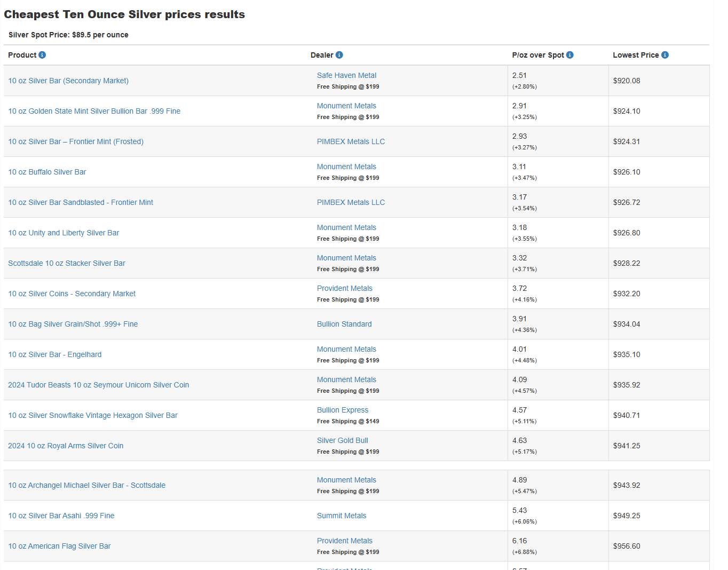Open 10 oz Silver Bar Asahi .999 Fine
The image size is (728, 570).
61,516
